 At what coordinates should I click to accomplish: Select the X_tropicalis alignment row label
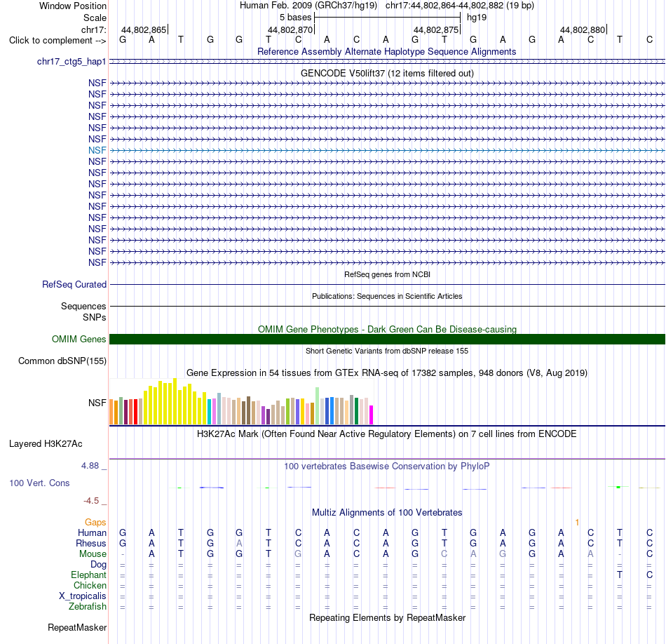click(83, 596)
